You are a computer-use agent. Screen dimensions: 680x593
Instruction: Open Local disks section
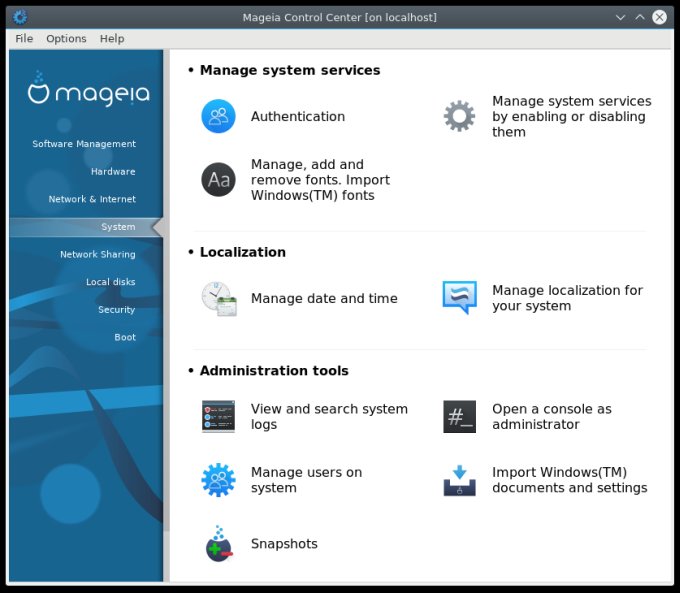[111, 282]
